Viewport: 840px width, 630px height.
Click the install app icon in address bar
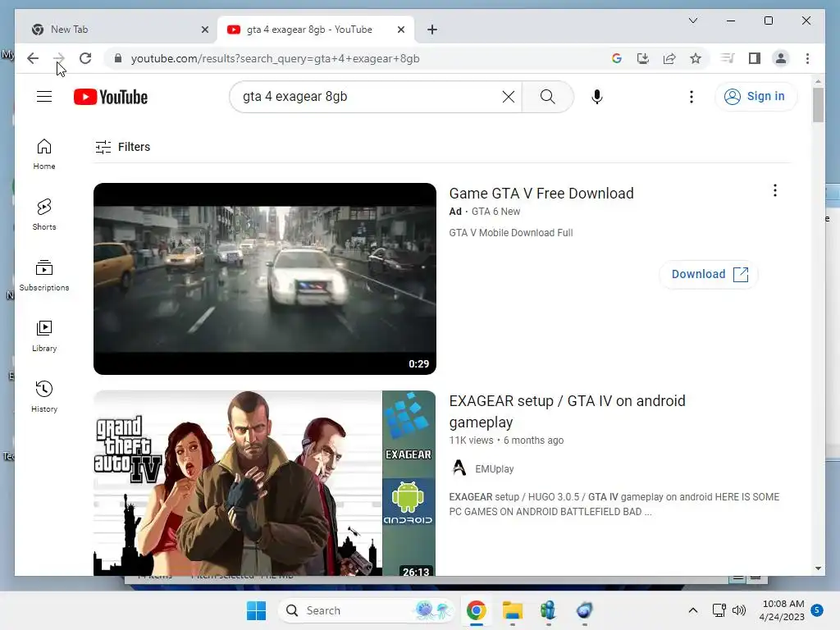(x=643, y=58)
